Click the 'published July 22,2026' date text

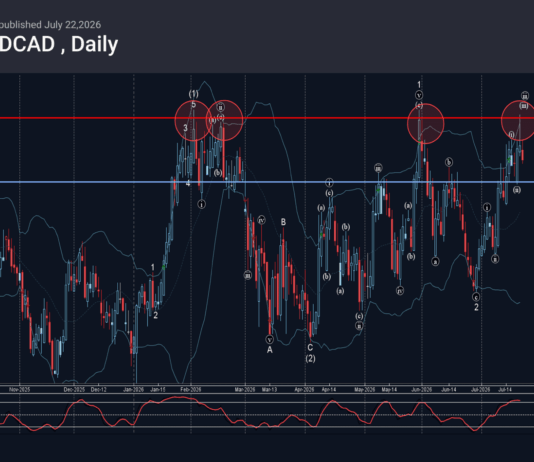[50, 25]
